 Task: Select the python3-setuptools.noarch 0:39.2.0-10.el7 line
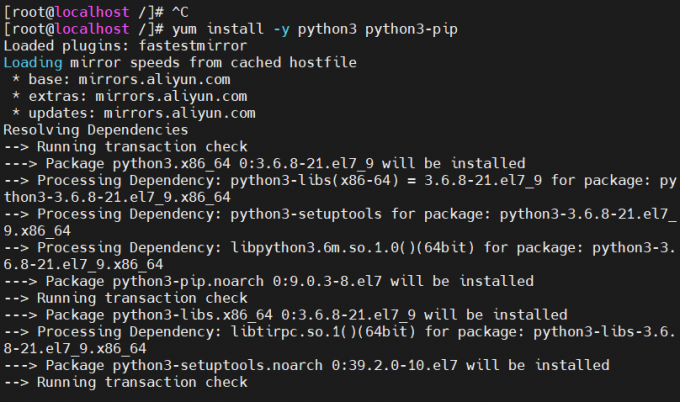[307, 366]
